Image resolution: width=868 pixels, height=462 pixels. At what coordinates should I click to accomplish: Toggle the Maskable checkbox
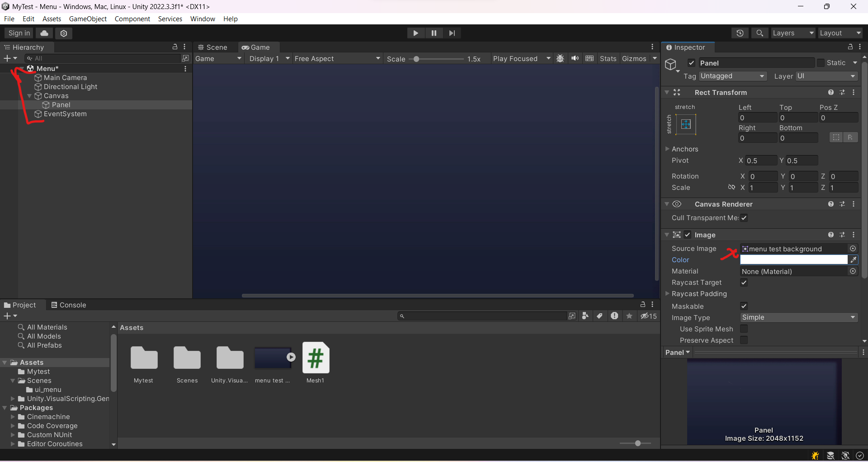click(744, 306)
